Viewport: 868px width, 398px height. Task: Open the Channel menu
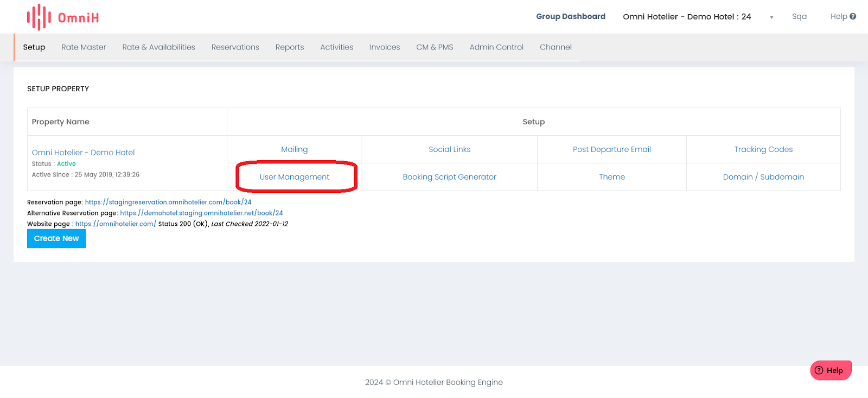(556, 47)
